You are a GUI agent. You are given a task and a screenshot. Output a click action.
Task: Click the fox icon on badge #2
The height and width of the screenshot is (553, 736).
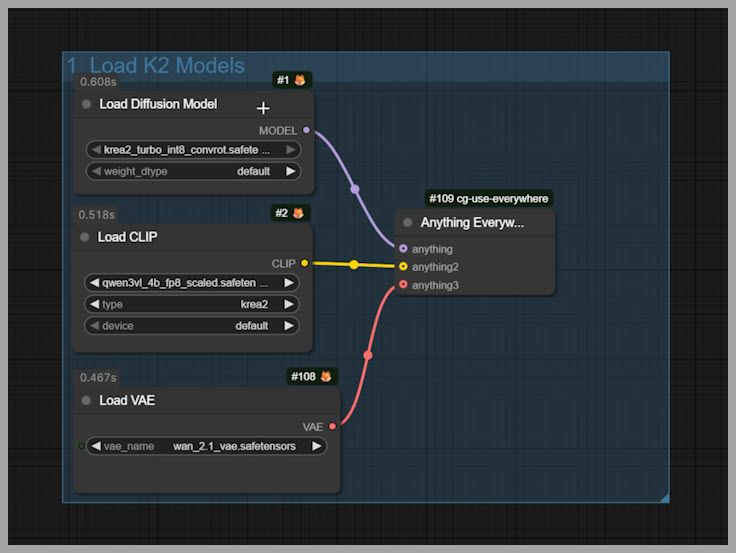click(x=298, y=213)
